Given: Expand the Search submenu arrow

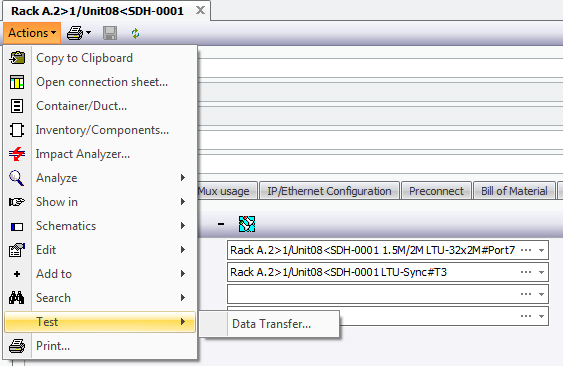Looking at the screenshot, I should coord(183,297).
